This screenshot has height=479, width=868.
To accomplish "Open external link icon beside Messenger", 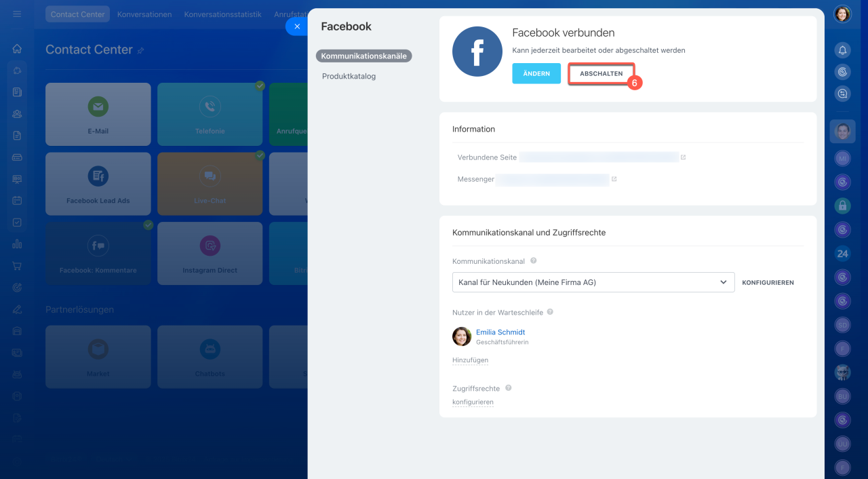I will pos(614,179).
